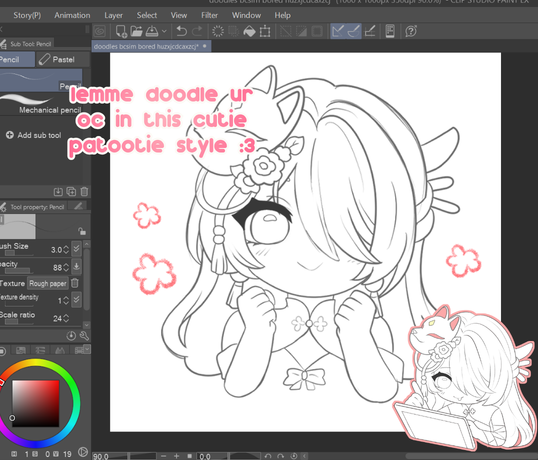Image resolution: width=538 pixels, height=460 pixels.
Task: Toggle lock on the tool property preview
Action: (82, 231)
